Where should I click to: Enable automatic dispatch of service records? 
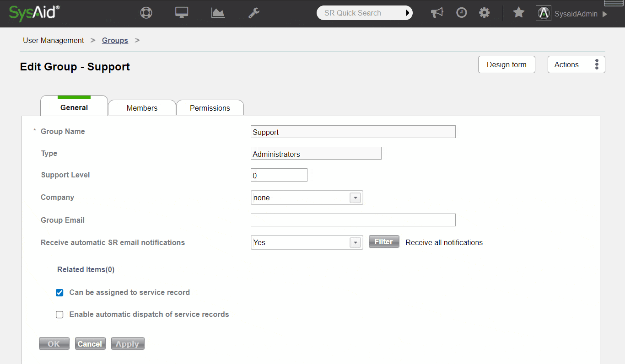click(x=59, y=315)
